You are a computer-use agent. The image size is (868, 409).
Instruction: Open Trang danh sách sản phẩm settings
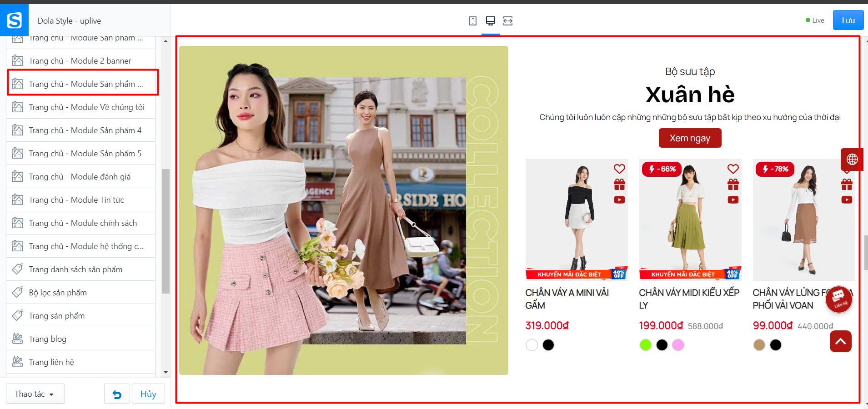click(x=81, y=269)
